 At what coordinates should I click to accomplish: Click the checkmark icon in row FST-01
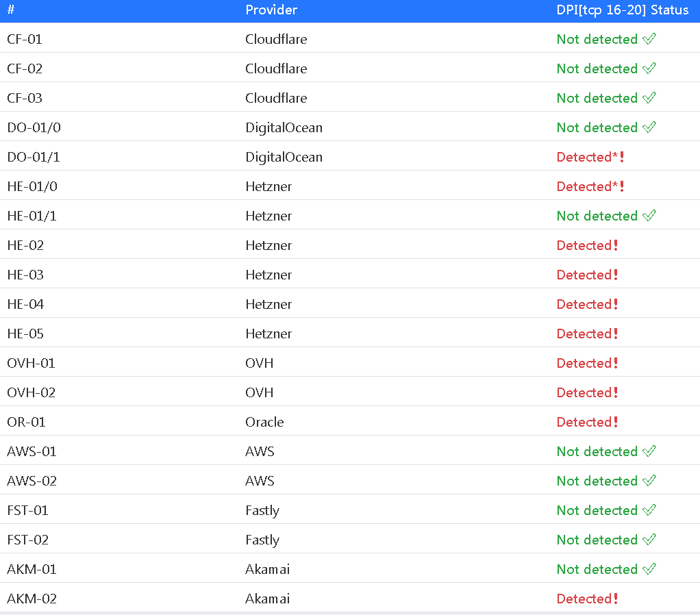click(x=649, y=510)
